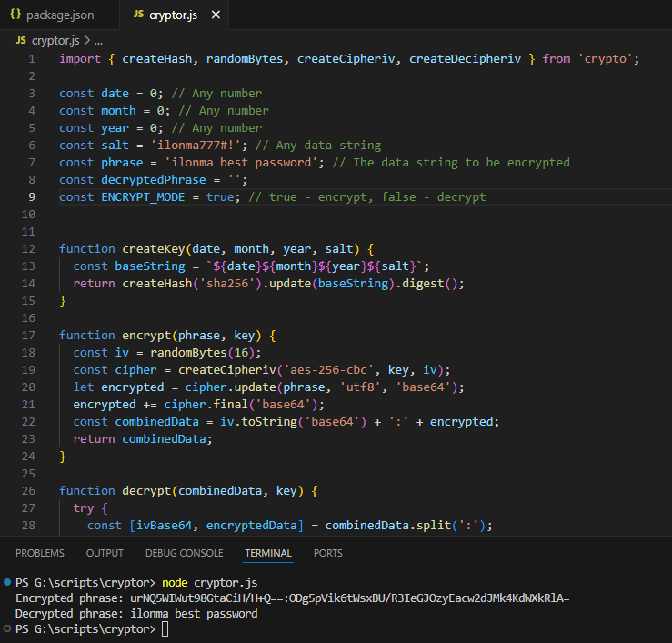Screen dimensions: 672x643
Task: Click line number 17 in the gutter
Action: [28, 336]
